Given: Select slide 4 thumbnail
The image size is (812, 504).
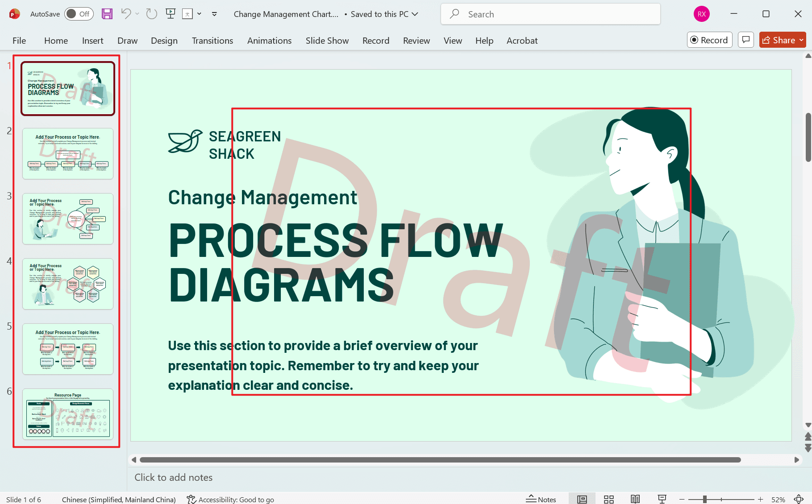Looking at the screenshot, I should coord(67,284).
